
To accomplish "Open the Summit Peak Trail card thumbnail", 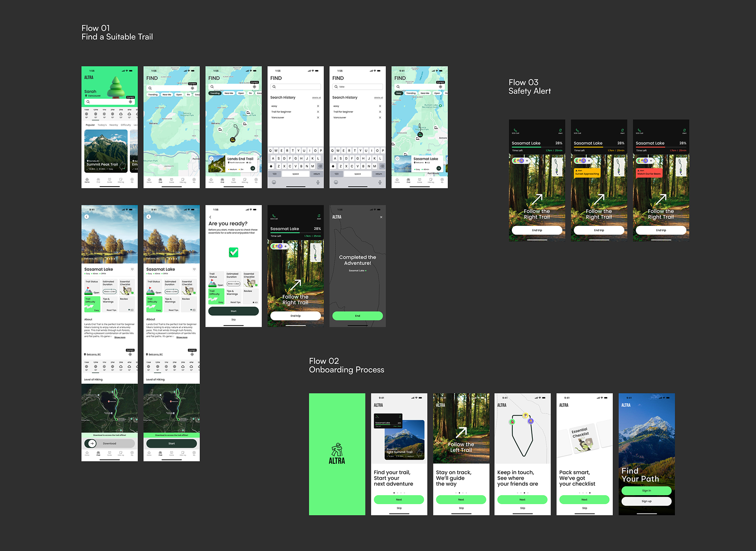I will 106,151.
